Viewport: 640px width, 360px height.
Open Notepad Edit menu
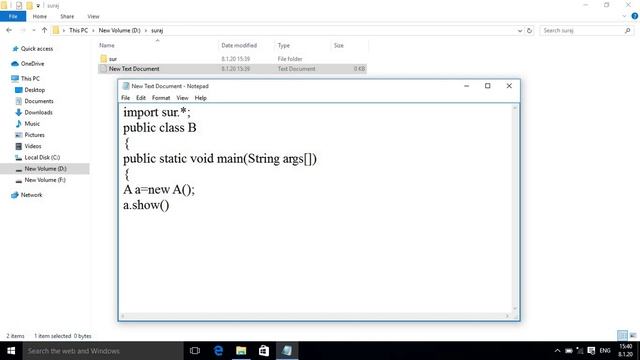141,98
